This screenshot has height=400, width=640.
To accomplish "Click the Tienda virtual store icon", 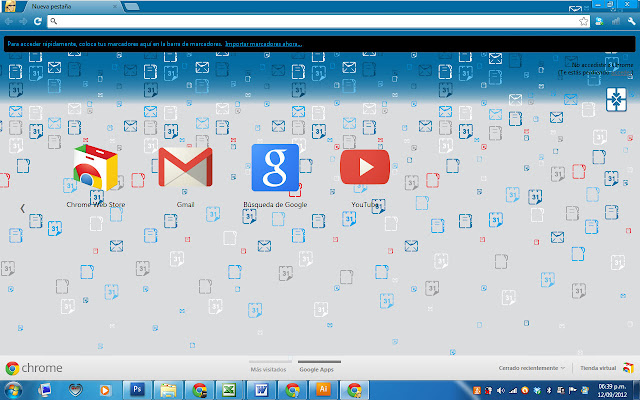I will click(x=628, y=367).
